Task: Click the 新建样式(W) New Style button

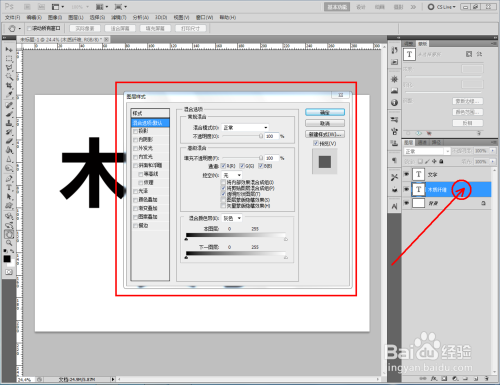Action: point(325,134)
